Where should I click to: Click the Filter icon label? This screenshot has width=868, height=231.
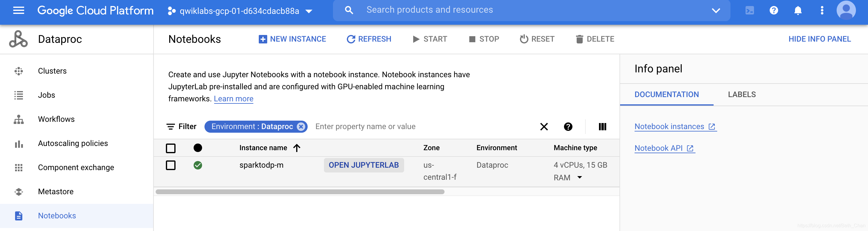pos(181,127)
